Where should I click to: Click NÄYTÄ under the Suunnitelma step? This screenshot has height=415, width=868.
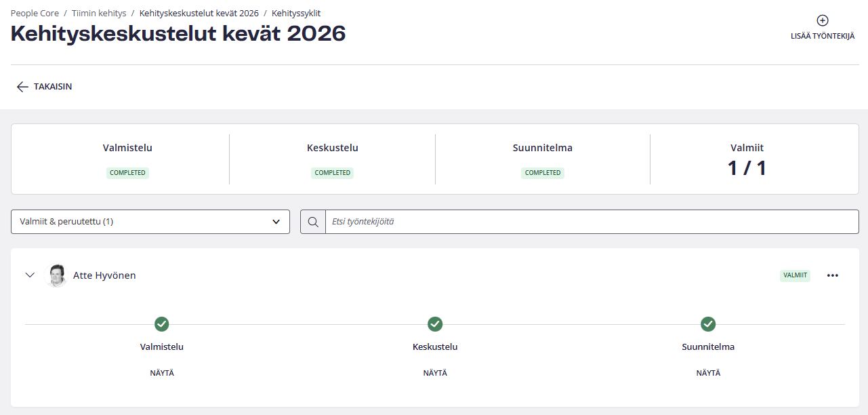pyautogui.click(x=708, y=373)
